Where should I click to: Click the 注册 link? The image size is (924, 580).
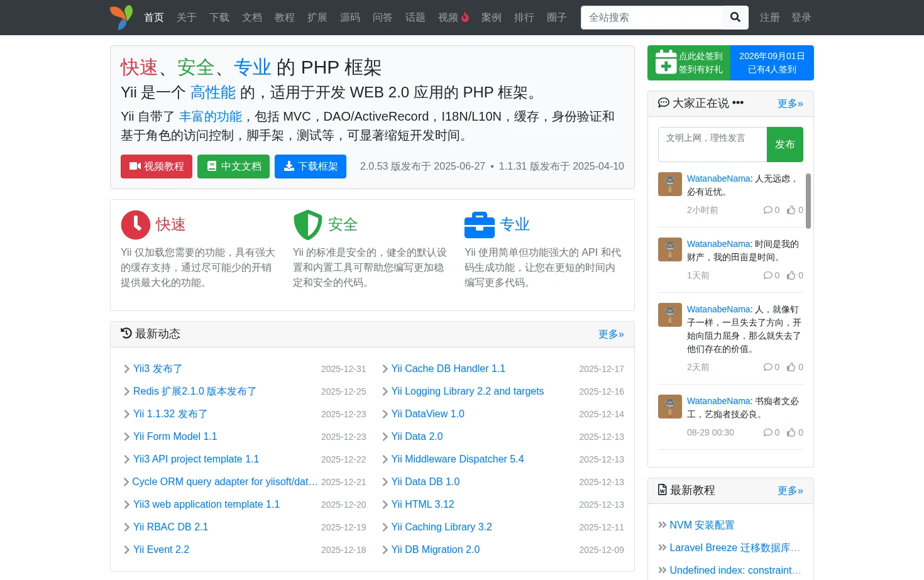point(770,18)
